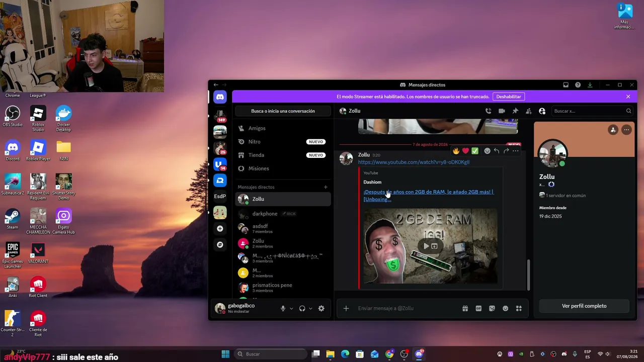The width and height of the screenshot is (644, 362).
Task: Open more options on Zollu's profile panel
Action: coord(626,130)
